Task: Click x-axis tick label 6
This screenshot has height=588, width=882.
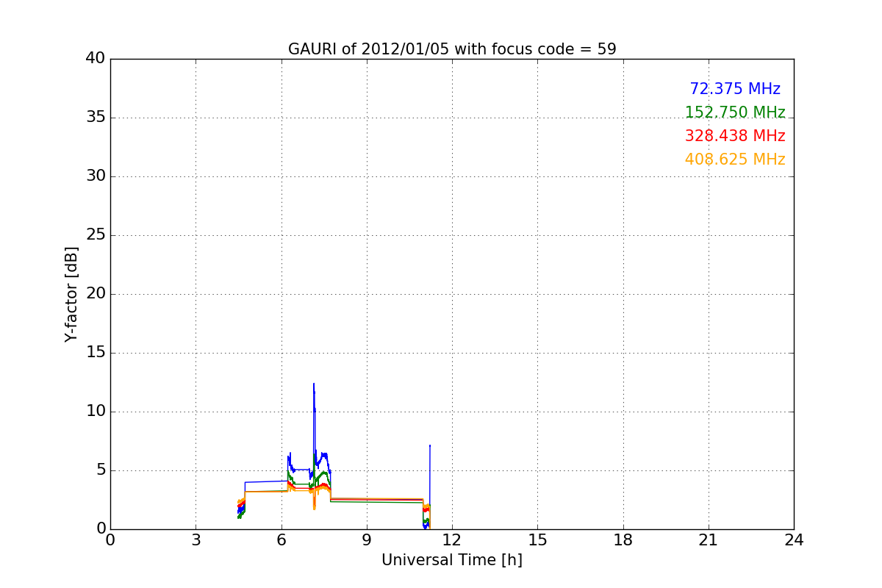Action: click(281, 540)
